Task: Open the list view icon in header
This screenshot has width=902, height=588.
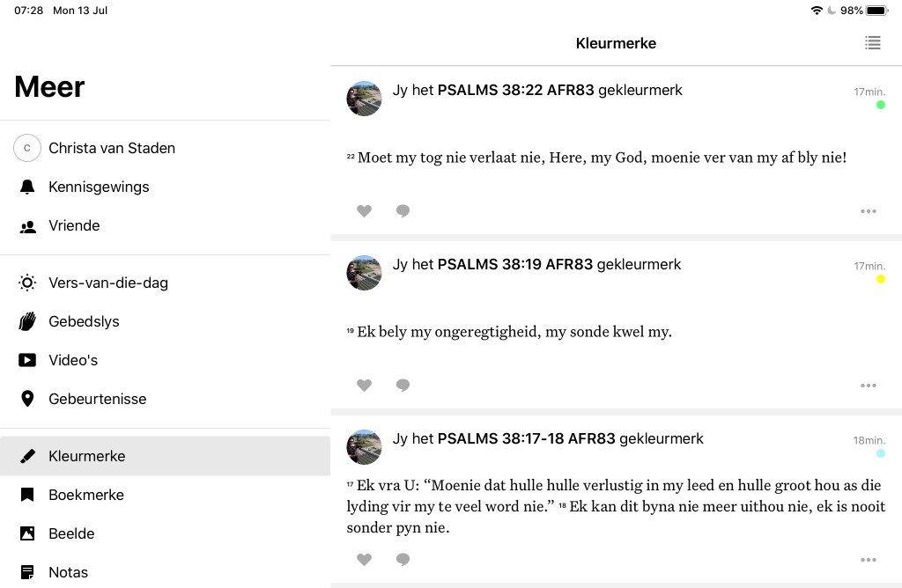Action: pos(872,43)
